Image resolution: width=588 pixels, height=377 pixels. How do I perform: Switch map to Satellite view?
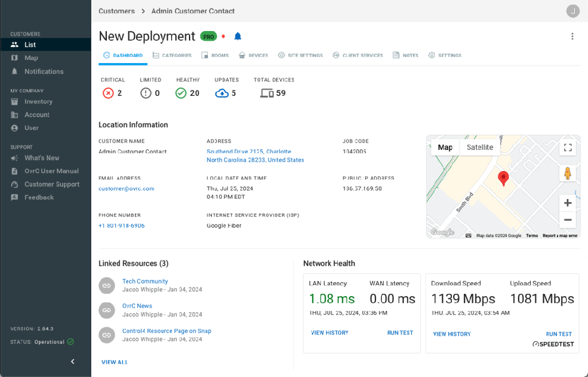pos(479,147)
